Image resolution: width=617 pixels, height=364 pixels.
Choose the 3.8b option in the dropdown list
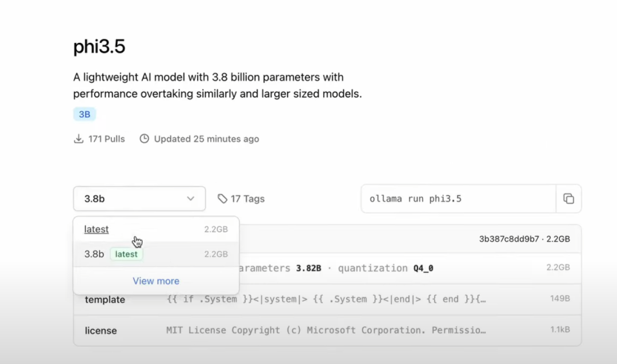pyautogui.click(x=94, y=254)
